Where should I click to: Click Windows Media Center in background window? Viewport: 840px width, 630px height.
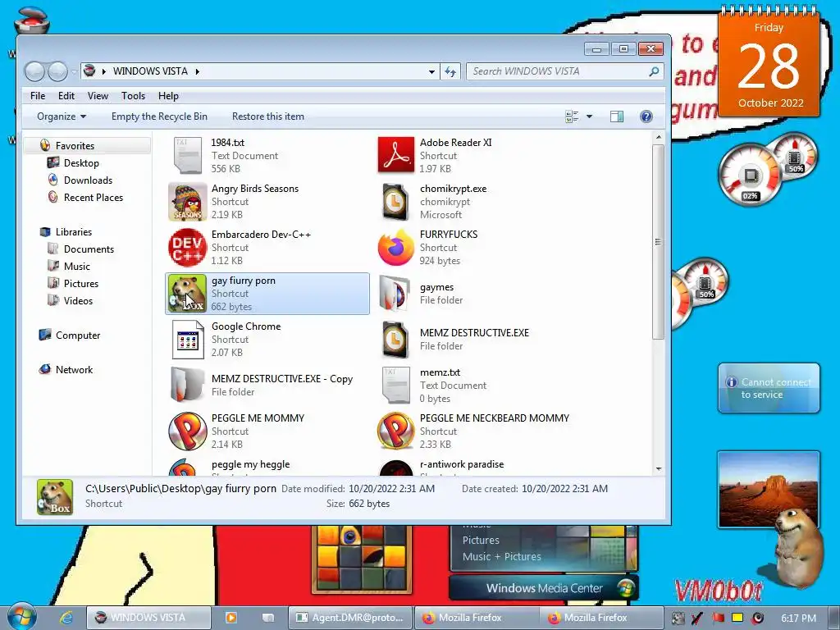coord(545,588)
